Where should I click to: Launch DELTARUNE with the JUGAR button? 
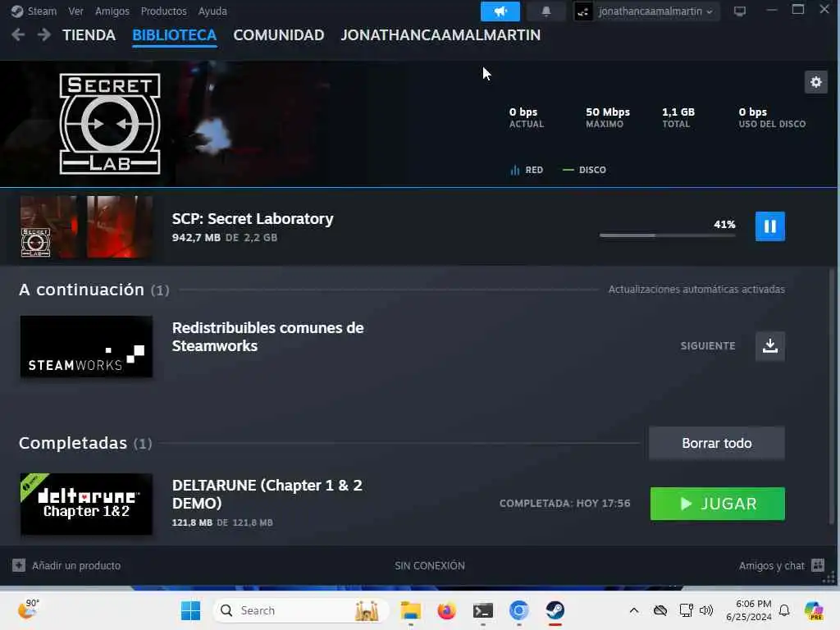717,504
